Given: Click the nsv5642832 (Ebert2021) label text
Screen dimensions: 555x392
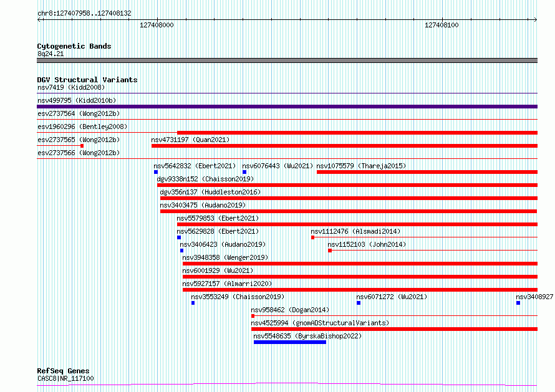Looking at the screenshot, I should click(x=195, y=166).
